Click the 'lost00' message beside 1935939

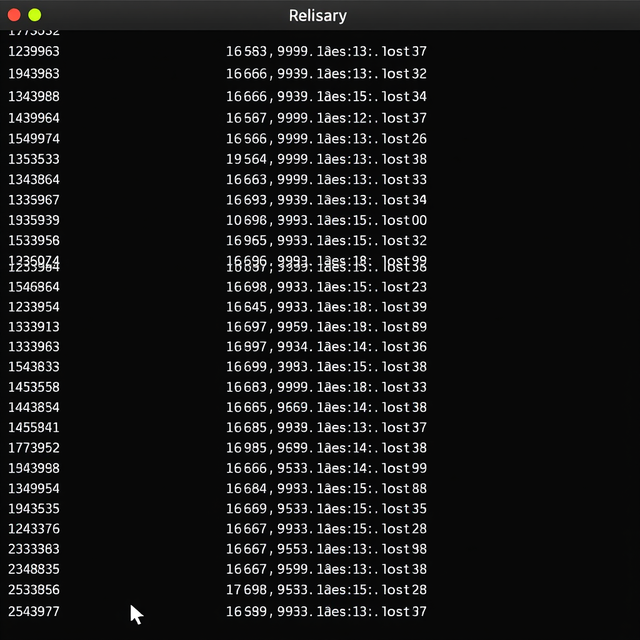[x=404, y=220]
